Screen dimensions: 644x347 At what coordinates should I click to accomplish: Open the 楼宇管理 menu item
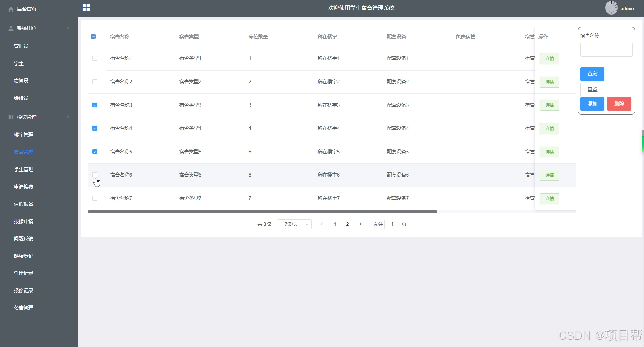click(x=23, y=135)
